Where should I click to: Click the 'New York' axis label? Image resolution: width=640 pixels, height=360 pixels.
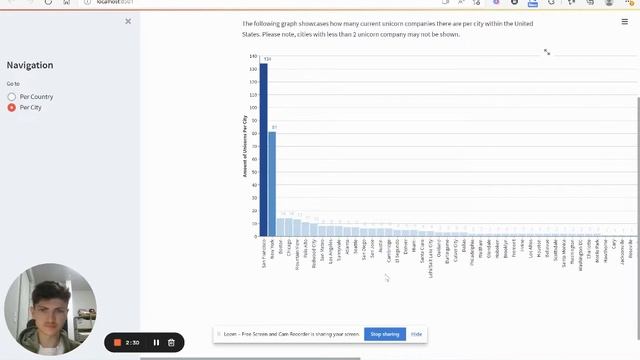click(272, 249)
